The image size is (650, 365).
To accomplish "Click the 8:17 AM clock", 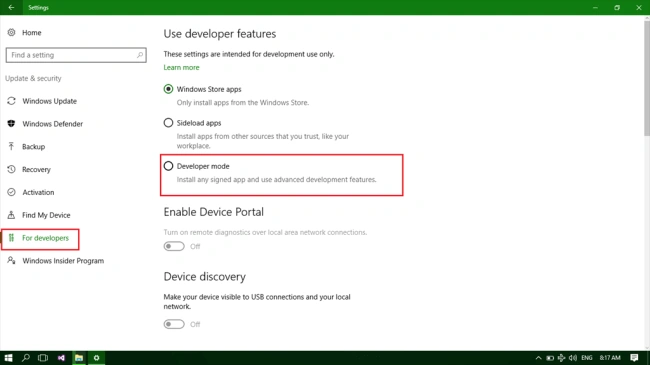I will coord(610,358).
